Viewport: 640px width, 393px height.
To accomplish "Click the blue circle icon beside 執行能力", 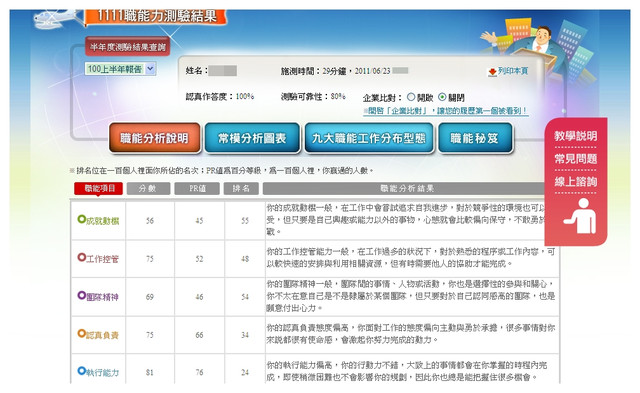I will point(82,371).
